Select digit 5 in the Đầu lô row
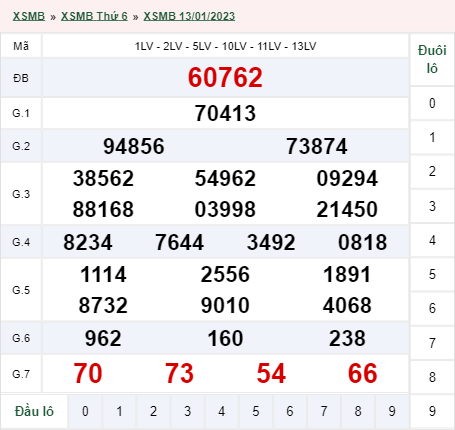 coord(256,411)
